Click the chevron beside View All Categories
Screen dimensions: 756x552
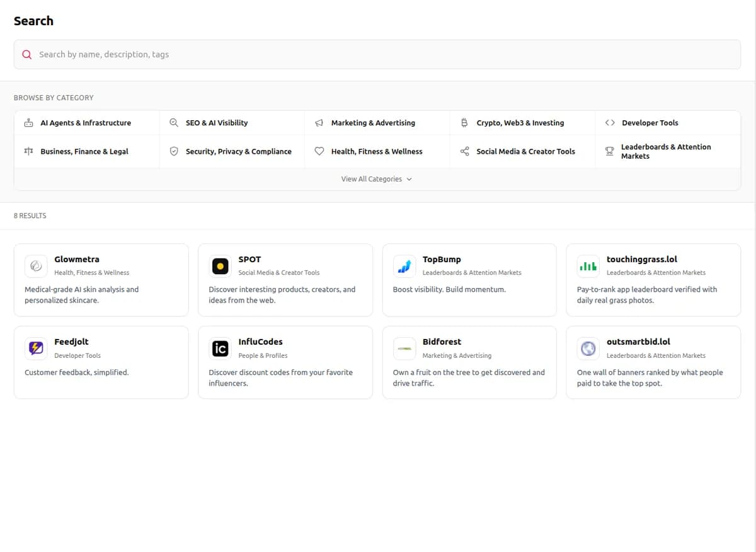(409, 179)
